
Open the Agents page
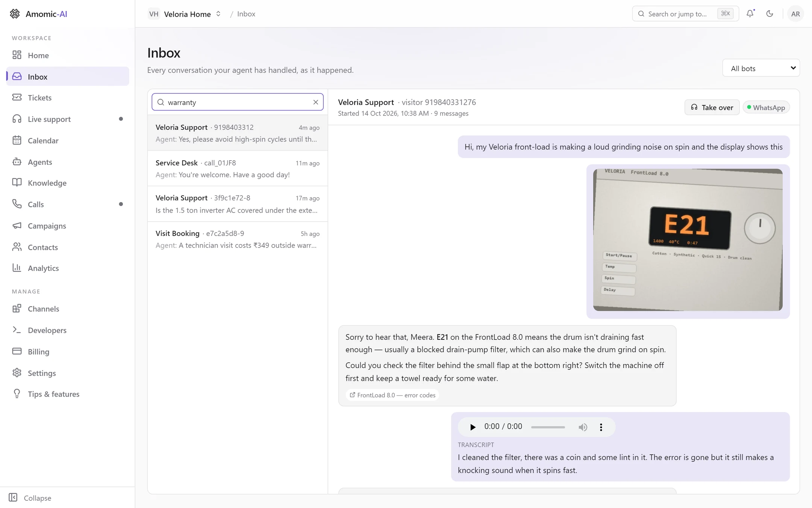[68, 162]
